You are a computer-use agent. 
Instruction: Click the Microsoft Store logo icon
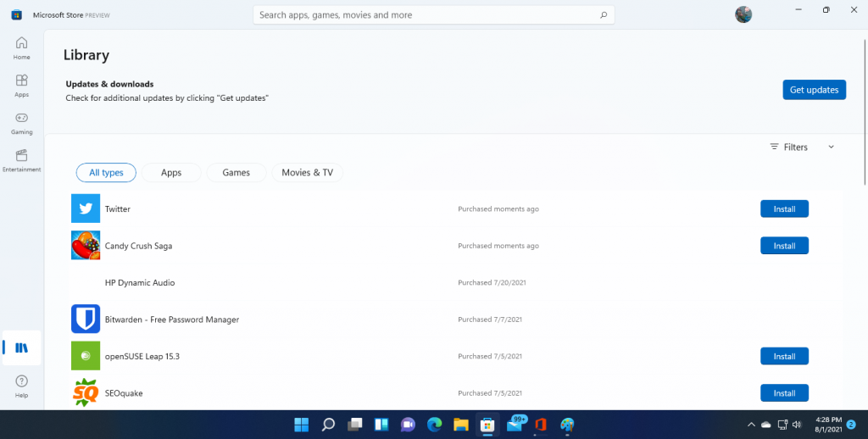tap(17, 15)
